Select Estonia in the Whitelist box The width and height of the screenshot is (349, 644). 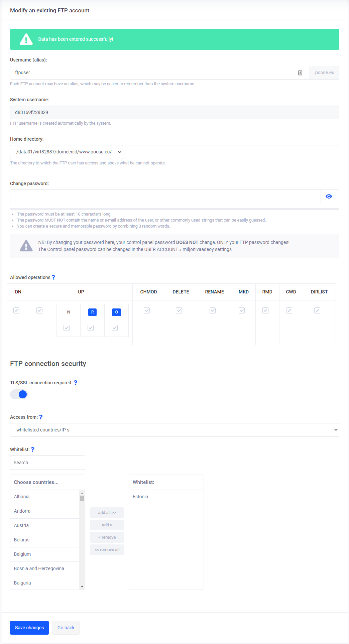(140, 497)
